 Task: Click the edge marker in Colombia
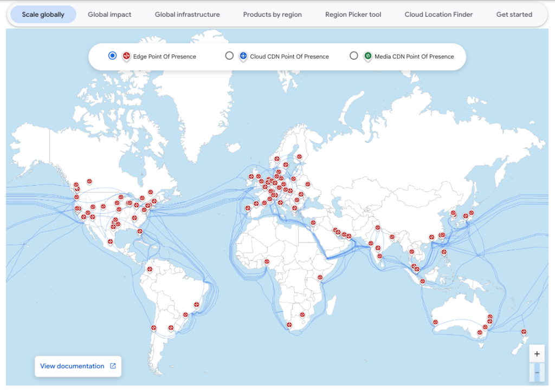click(150, 270)
